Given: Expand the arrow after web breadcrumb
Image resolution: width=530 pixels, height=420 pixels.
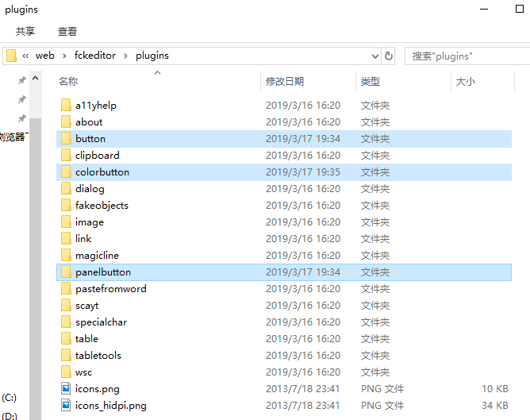Looking at the screenshot, I should click(x=64, y=56).
